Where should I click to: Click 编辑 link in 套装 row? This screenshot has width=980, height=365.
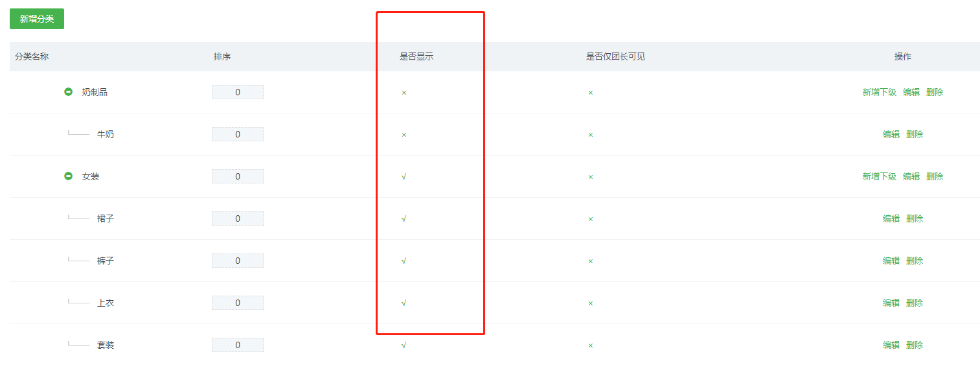(891, 345)
